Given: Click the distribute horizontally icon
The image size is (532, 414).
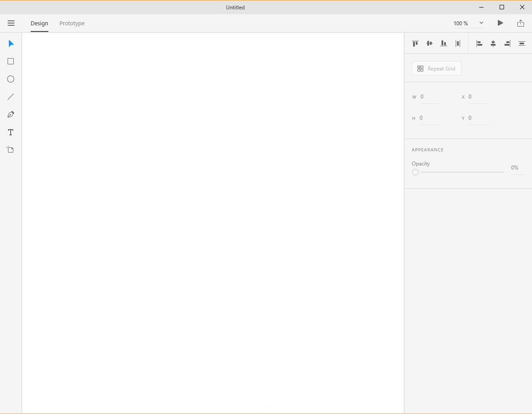Looking at the screenshot, I should pos(457,43).
